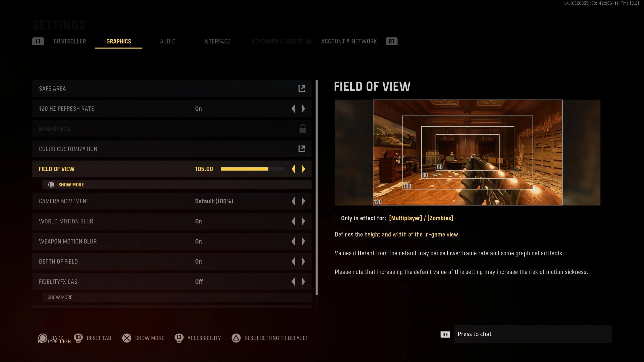Click the Show More circle icon for FOV
The width and height of the screenshot is (644, 362).
51,184
